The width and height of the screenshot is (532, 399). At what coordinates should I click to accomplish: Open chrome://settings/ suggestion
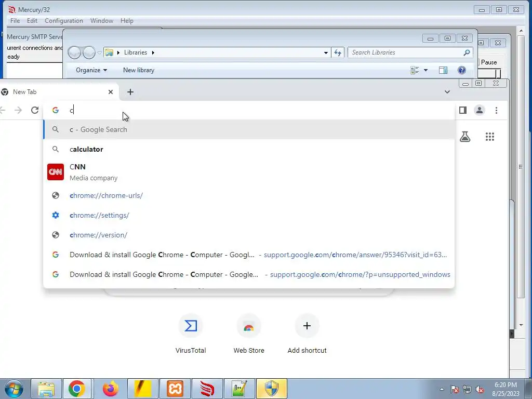pyautogui.click(x=249, y=215)
